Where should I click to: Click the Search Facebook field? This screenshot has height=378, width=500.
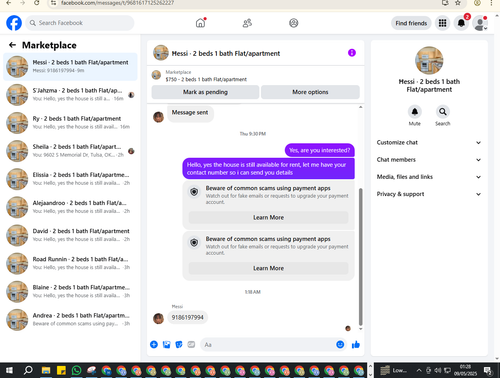point(80,23)
